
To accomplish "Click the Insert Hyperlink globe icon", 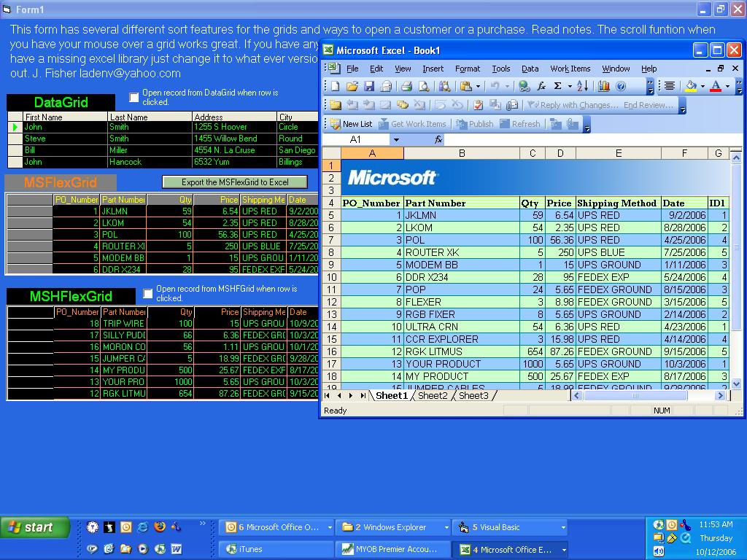I will point(524,86).
